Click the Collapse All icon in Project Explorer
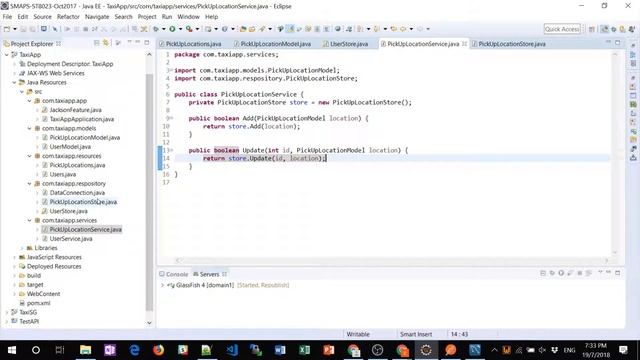The height and width of the screenshot is (360, 640). point(97,43)
